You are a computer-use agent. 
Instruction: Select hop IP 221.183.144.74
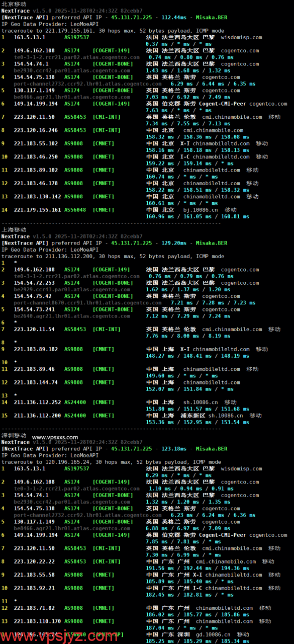(x=36, y=382)
